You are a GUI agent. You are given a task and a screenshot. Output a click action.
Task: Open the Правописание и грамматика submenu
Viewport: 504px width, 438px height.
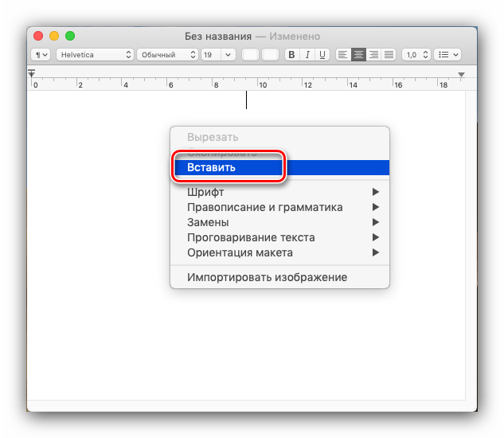279,207
